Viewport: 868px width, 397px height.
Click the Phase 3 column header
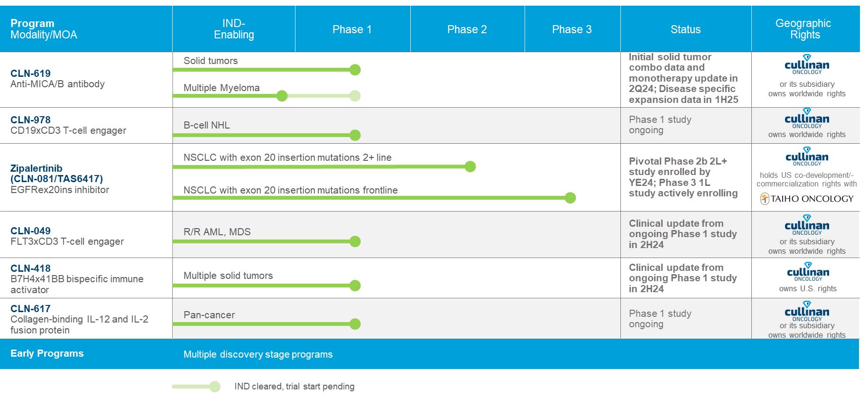[572, 29]
